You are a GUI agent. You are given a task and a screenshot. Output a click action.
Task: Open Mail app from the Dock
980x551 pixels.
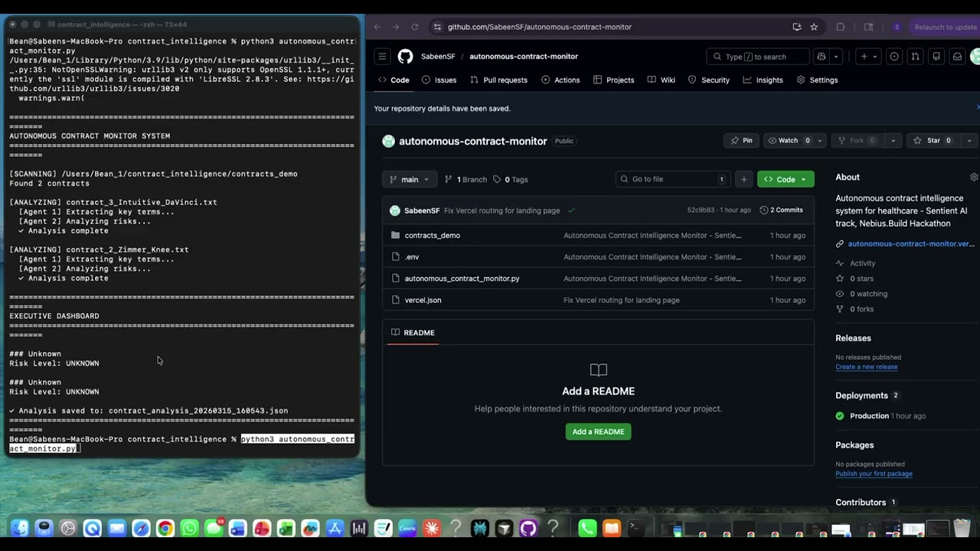[x=116, y=528]
